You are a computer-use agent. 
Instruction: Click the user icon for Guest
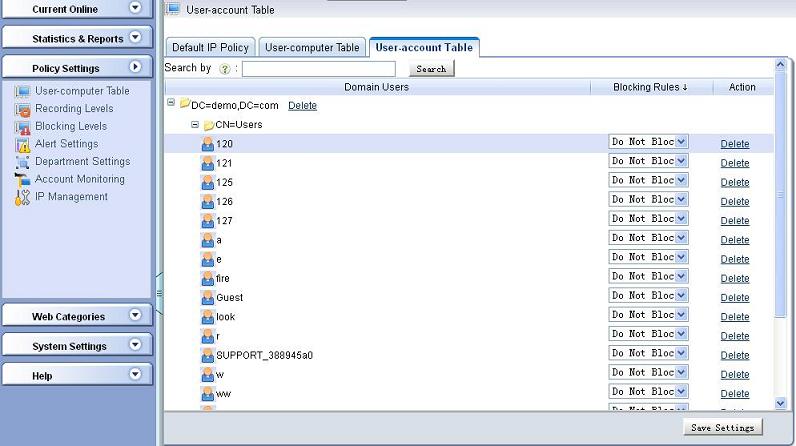(208, 298)
